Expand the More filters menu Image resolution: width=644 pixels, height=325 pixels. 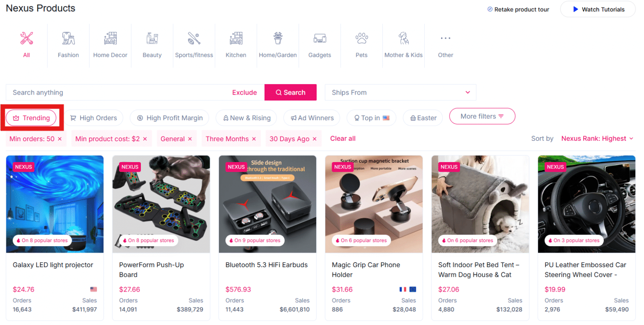[x=482, y=116]
